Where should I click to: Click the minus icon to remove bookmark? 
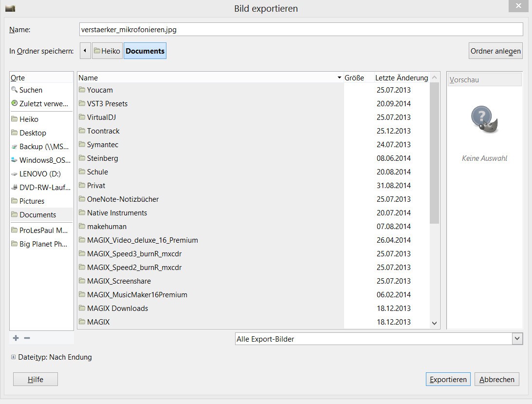(27, 338)
